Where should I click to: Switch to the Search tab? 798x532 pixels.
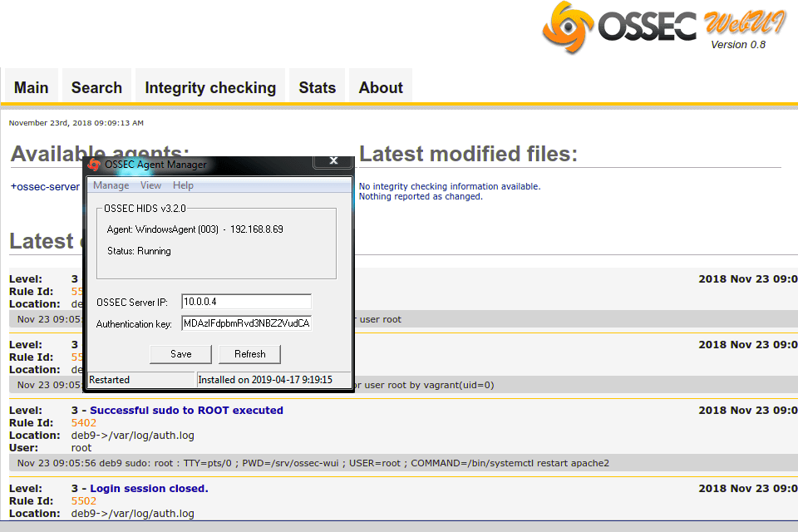[96, 87]
